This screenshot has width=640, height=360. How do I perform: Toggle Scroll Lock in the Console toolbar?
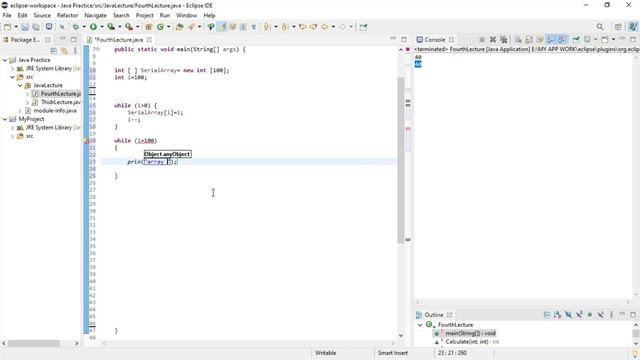pos(529,40)
